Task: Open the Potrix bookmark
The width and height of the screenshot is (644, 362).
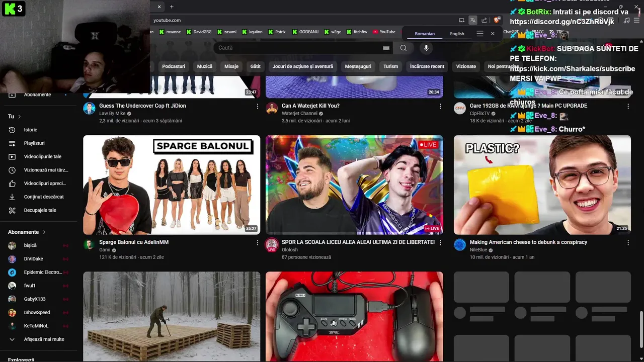Action: click(277, 32)
